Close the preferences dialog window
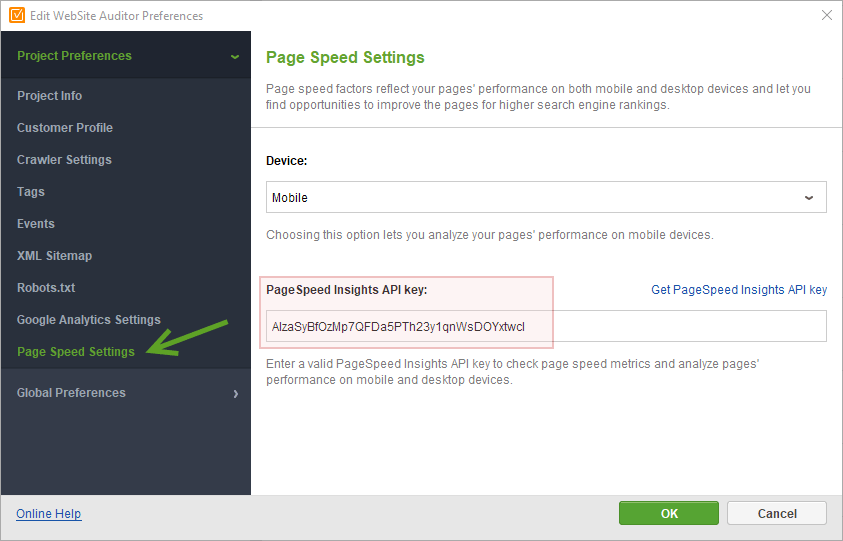 pyautogui.click(x=827, y=15)
